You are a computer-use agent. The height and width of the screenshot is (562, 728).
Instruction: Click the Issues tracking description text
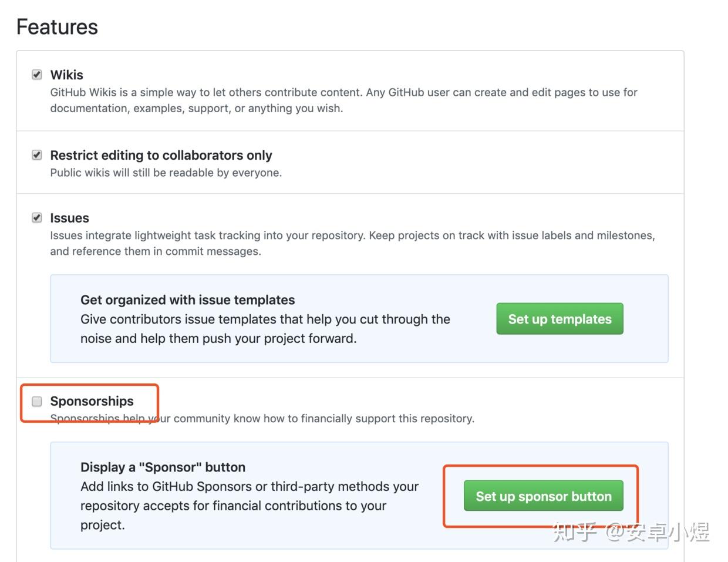pyautogui.click(x=352, y=243)
